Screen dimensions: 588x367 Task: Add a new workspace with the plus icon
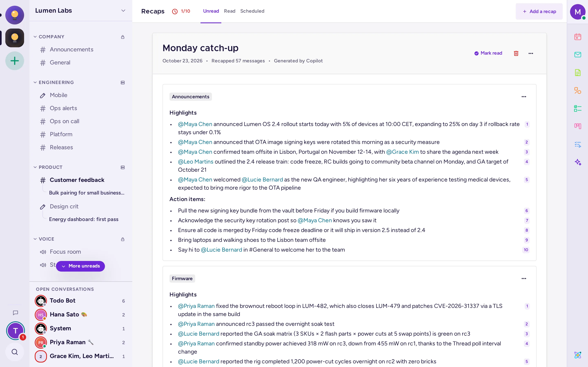tap(14, 61)
